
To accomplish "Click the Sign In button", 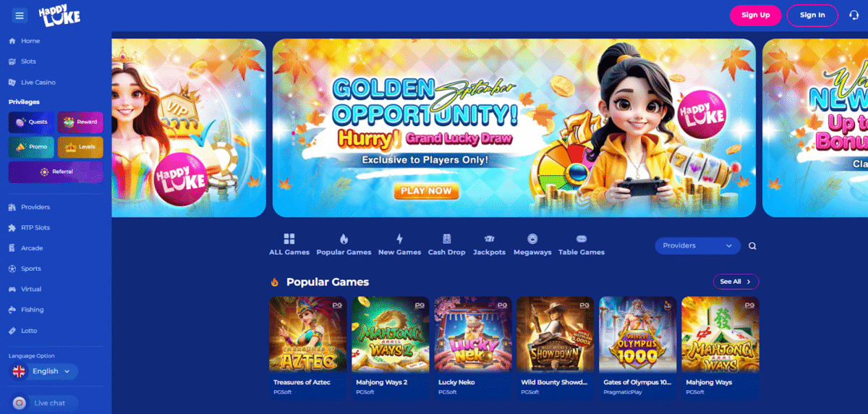I will [812, 15].
